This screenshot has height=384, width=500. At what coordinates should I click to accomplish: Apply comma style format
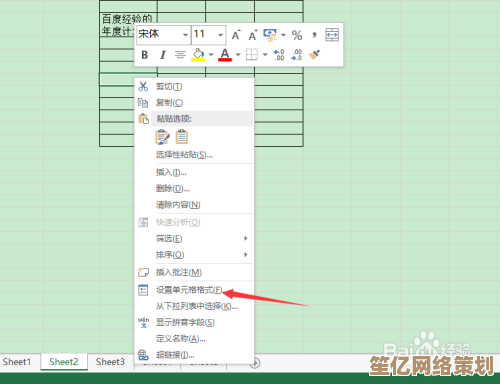point(314,35)
